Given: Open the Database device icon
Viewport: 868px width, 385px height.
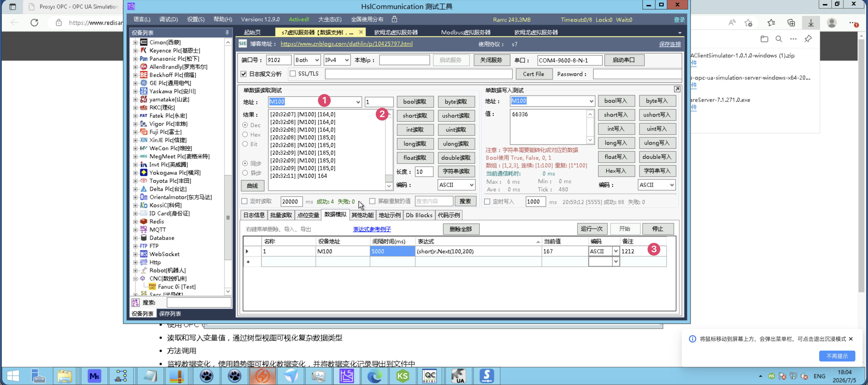Looking at the screenshot, I should pos(144,238).
